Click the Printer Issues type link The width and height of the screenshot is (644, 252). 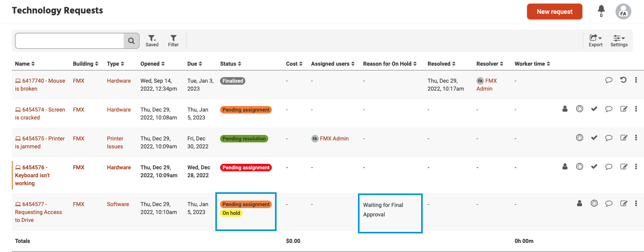click(115, 142)
